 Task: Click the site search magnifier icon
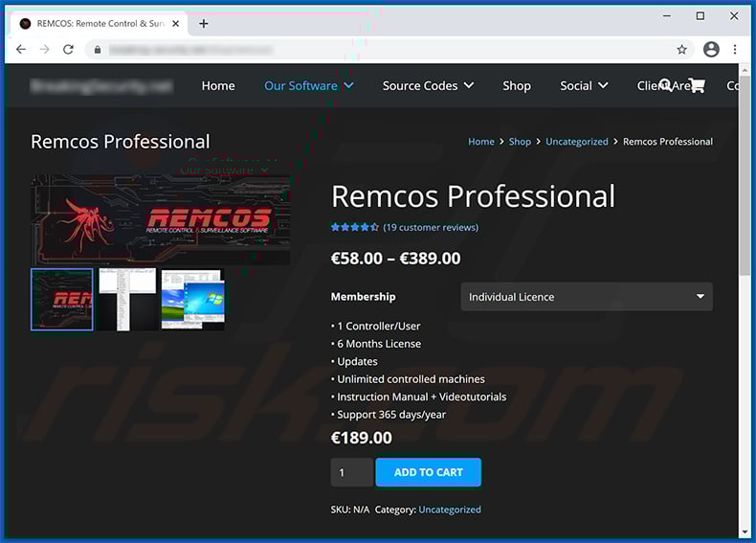click(x=665, y=85)
